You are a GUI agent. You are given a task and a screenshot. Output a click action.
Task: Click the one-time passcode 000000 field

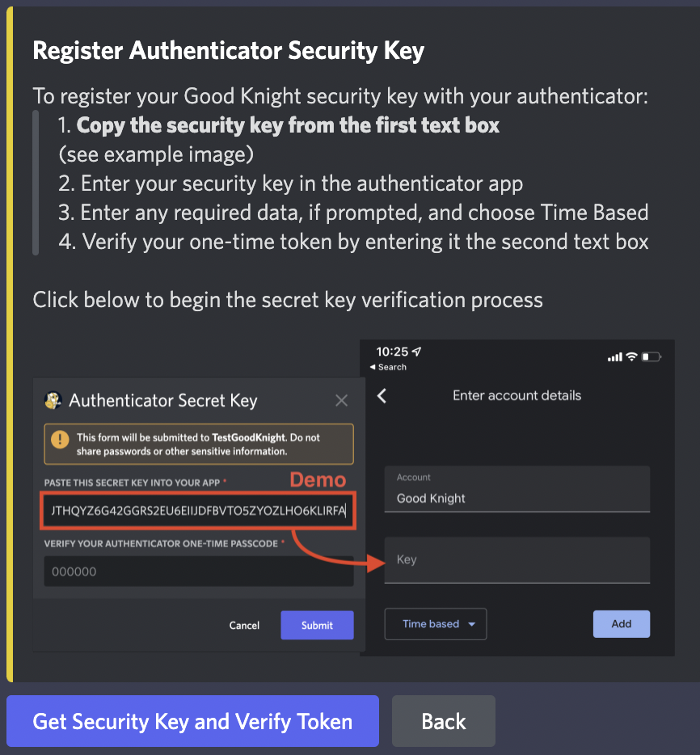tap(198, 572)
